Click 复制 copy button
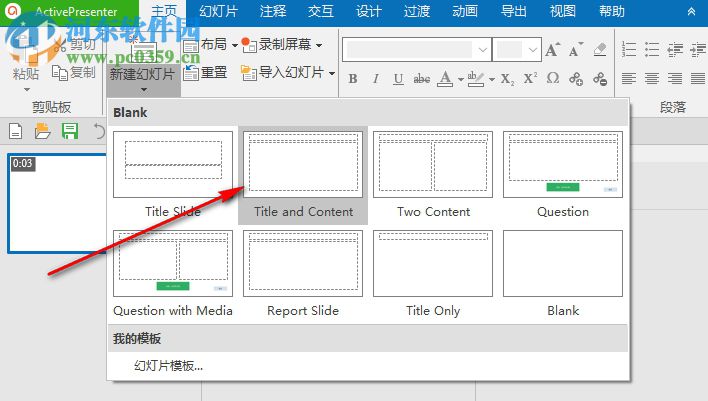The image size is (708, 401). point(74,72)
